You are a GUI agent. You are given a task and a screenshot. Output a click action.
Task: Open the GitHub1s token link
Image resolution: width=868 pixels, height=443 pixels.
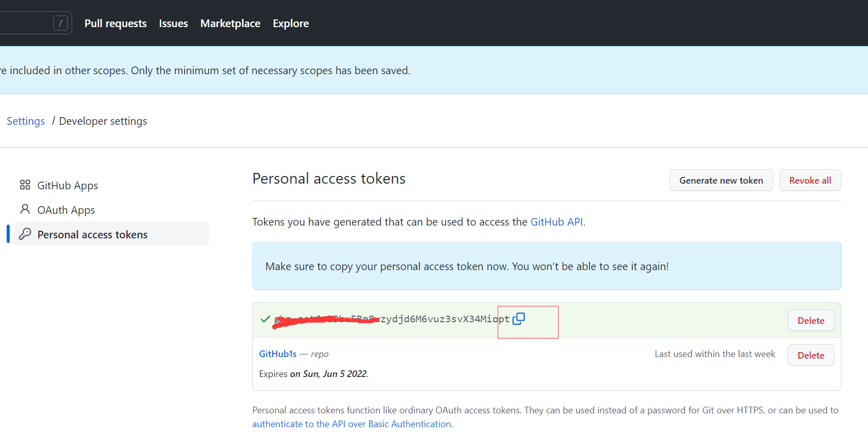pos(278,354)
